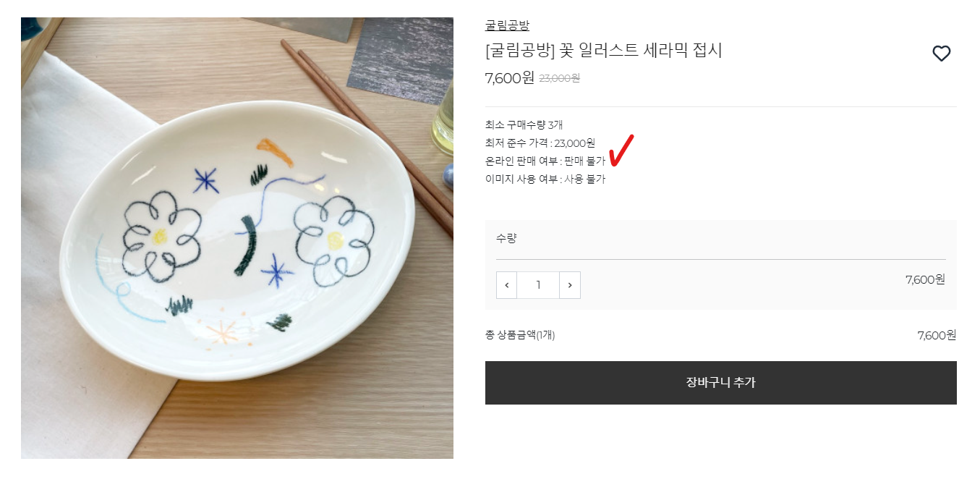Click the 최저 준수 가격 line
The width and height of the screenshot is (980, 482).
(x=540, y=143)
